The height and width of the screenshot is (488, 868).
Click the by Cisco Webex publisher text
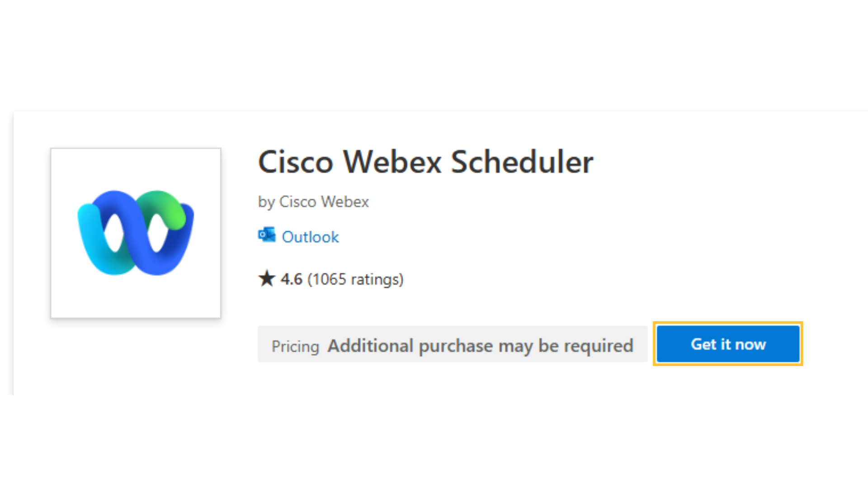coord(313,202)
